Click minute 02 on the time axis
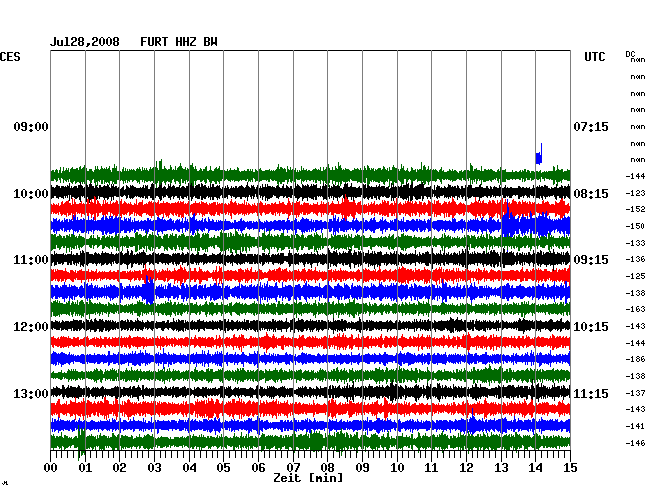The height and width of the screenshot is (494, 650). click(x=119, y=468)
